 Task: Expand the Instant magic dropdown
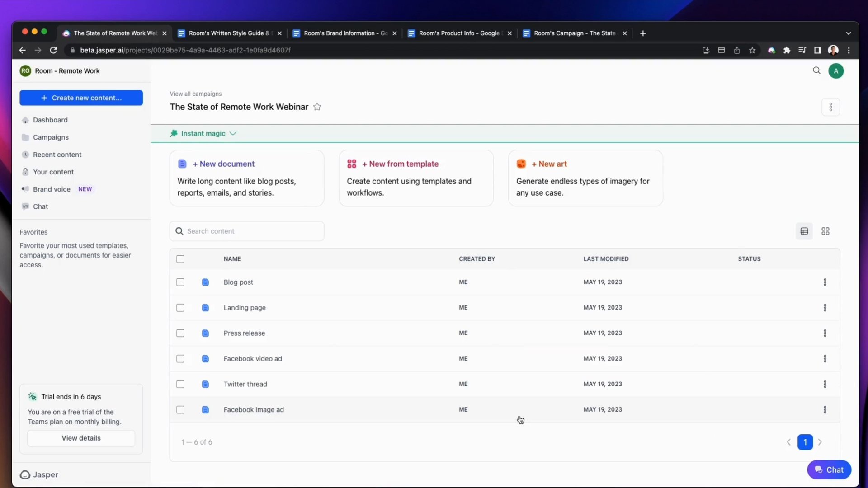point(203,133)
